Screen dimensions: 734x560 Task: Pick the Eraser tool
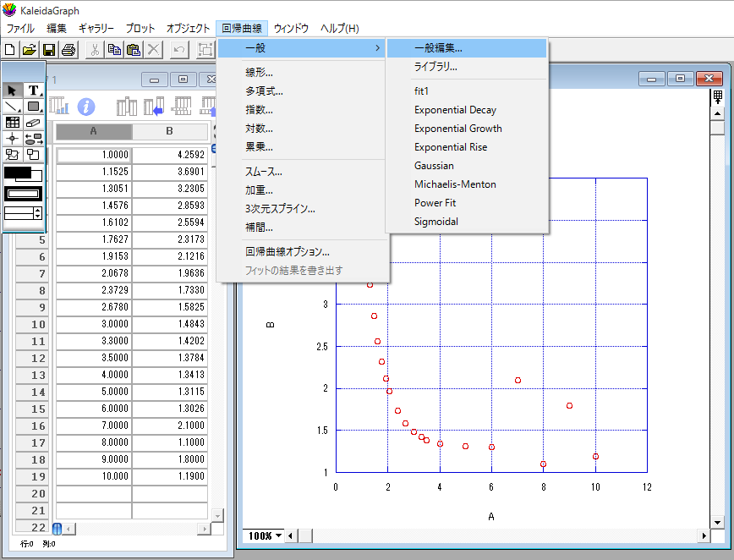33,123
